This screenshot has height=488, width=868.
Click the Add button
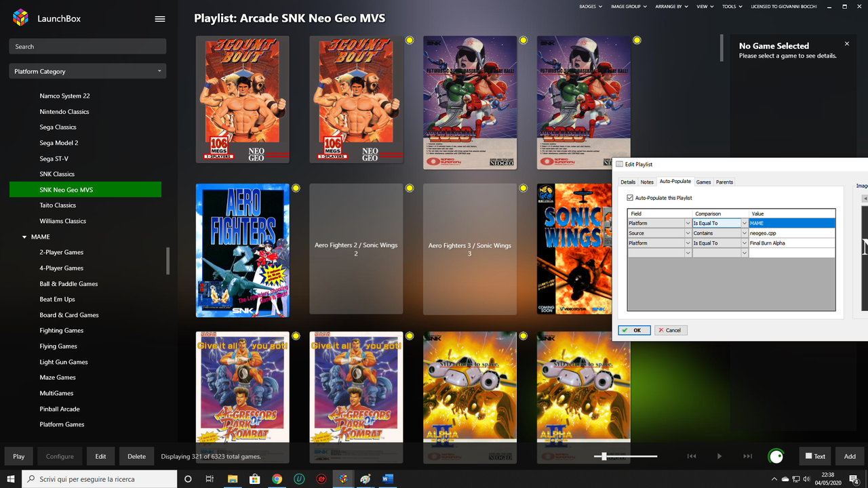[x=850, y=456]
